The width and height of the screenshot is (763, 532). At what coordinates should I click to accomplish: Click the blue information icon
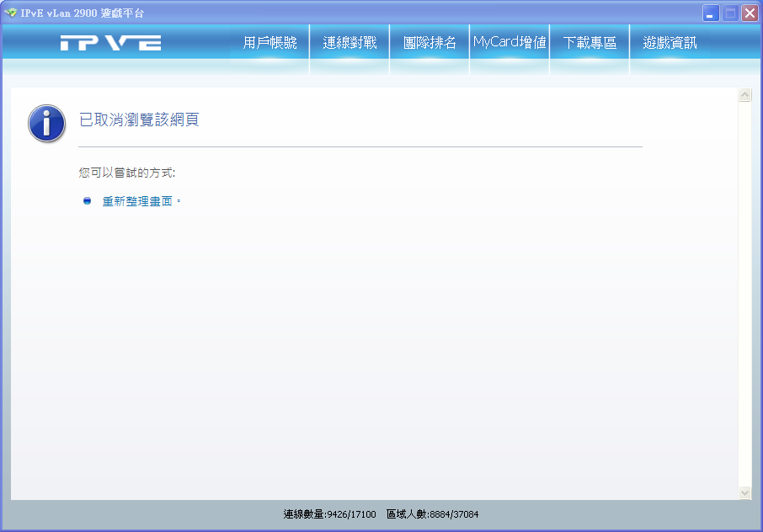[46, 124]
